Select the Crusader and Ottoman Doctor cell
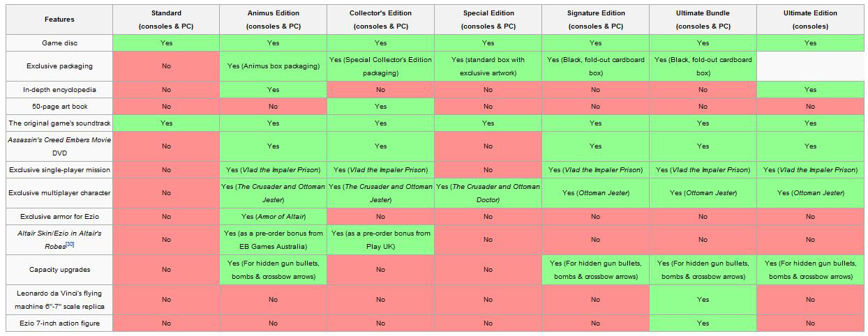The height and width of the screenshot is (336, 868). click(x=488, y=193)
